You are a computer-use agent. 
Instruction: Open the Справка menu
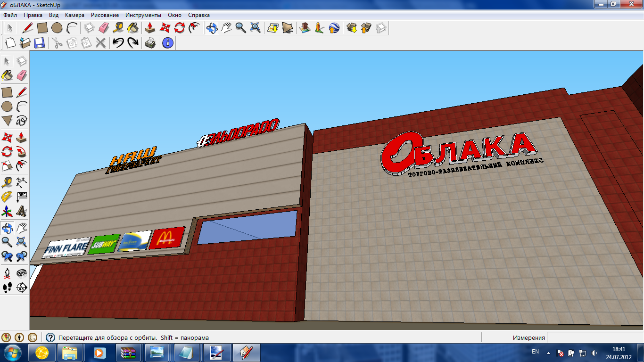[x=199, y=15]
